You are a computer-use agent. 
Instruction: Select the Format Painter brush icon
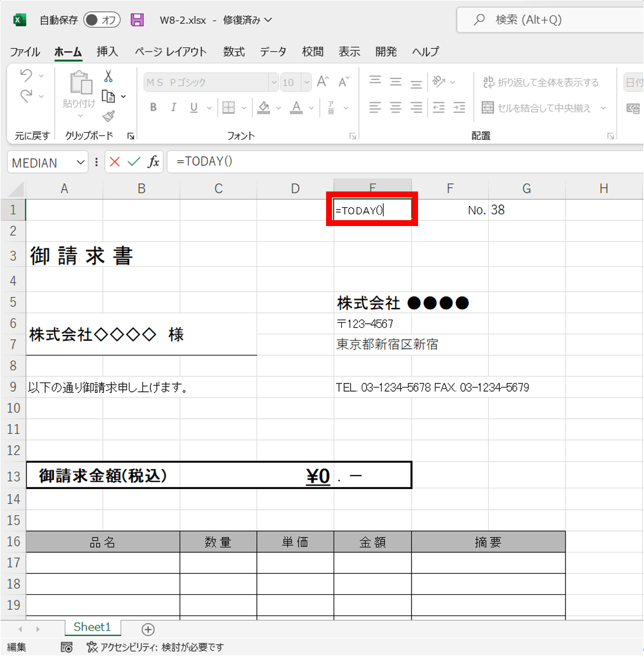click(x=108, y=116)
